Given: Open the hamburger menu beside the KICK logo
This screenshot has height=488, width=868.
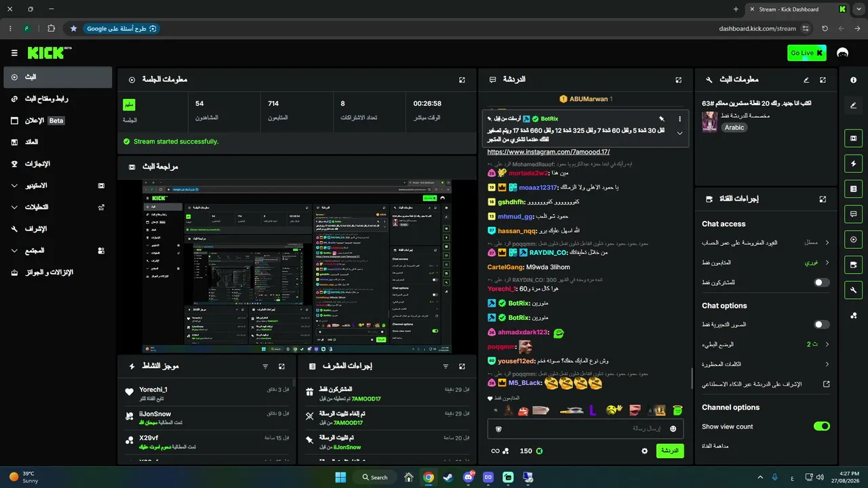Looking at the screenshot, I should (x=14, y=53).
